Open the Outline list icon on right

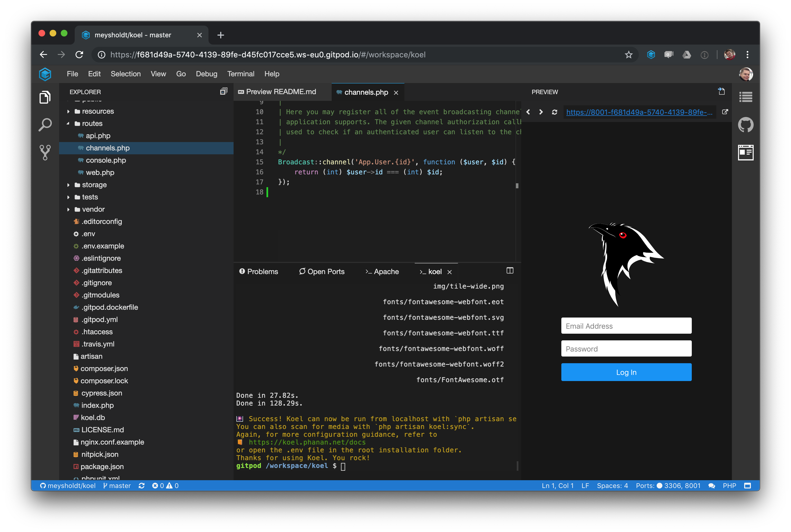coord(746,97)
